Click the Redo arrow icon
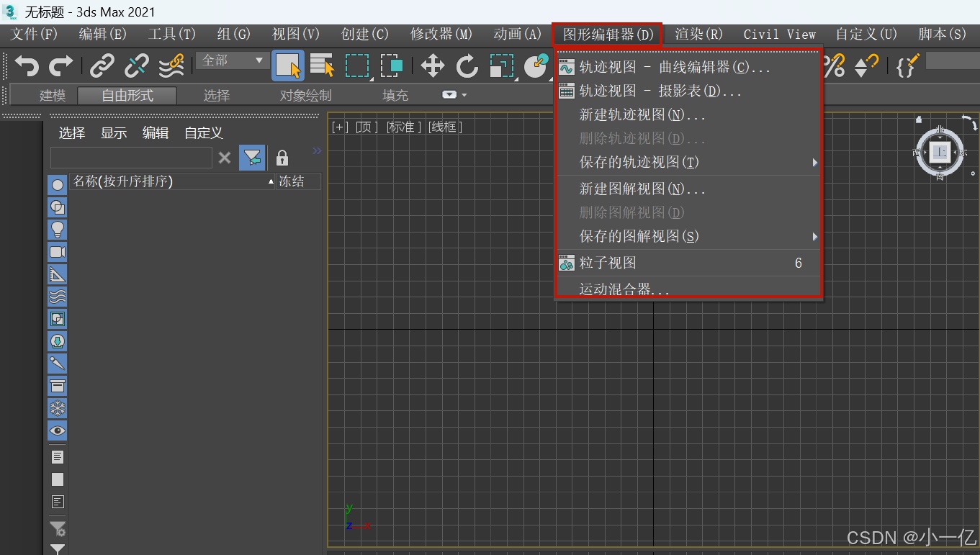The width and height of the screenshot is (980, 555). click(60, 66)
